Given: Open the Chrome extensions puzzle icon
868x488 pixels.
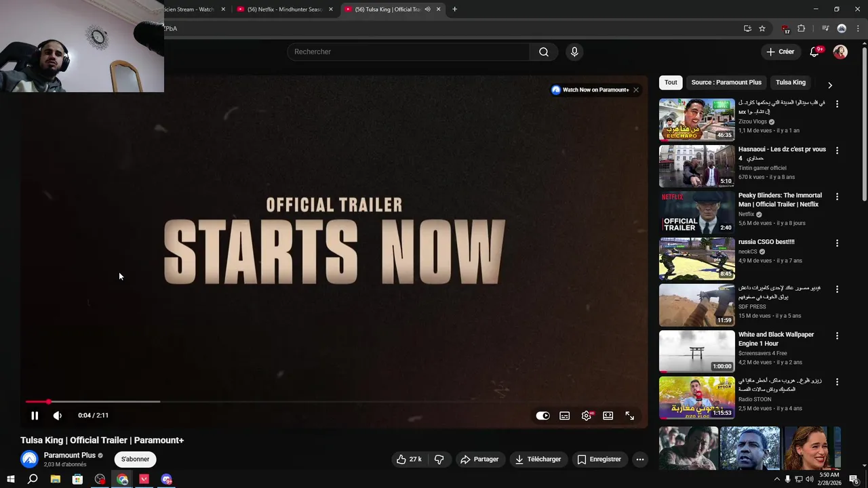Looking at the screenshot, I should 802,28.
